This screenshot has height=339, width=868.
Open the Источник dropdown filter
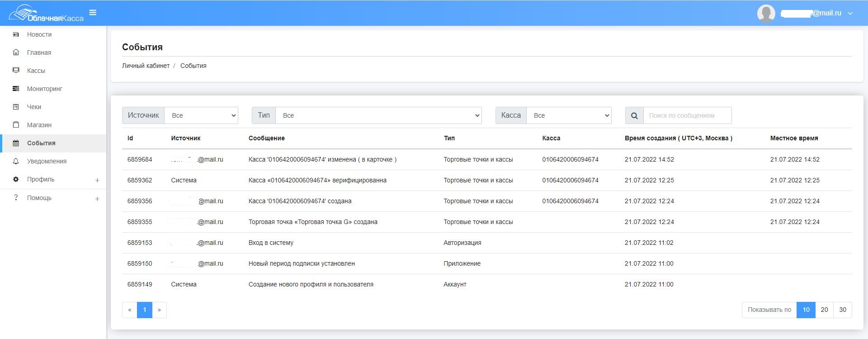201,115
